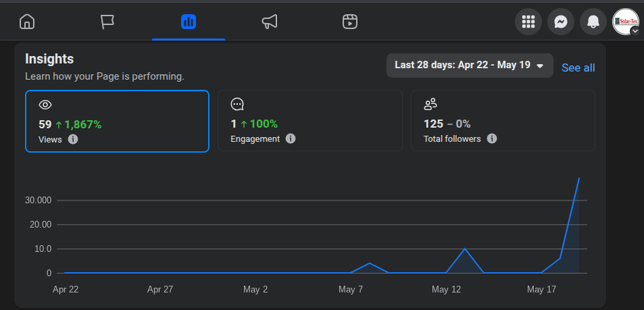Viewport: 644px width, 310px height.
Task: Click the 100% engagement increase value
Action: pos(264,124)
